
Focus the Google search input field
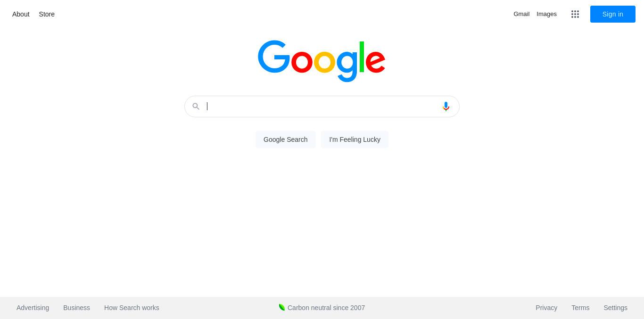(322, 106)
